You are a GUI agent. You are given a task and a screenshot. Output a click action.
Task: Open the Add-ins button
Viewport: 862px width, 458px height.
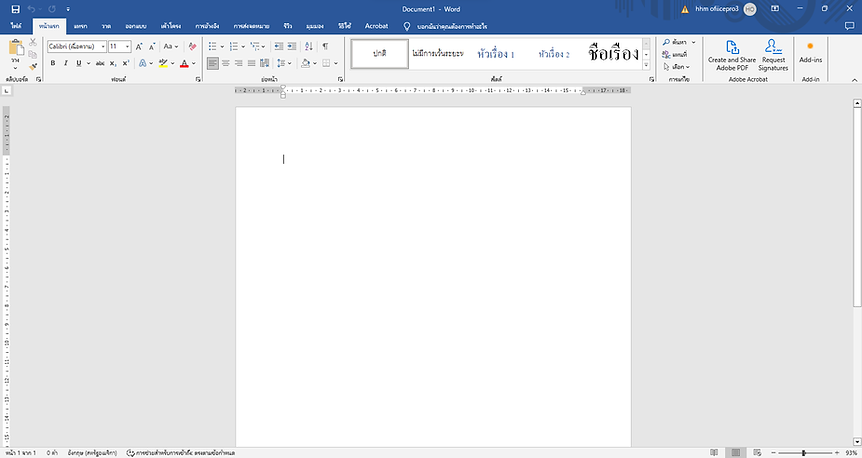[x=810, y=52]
